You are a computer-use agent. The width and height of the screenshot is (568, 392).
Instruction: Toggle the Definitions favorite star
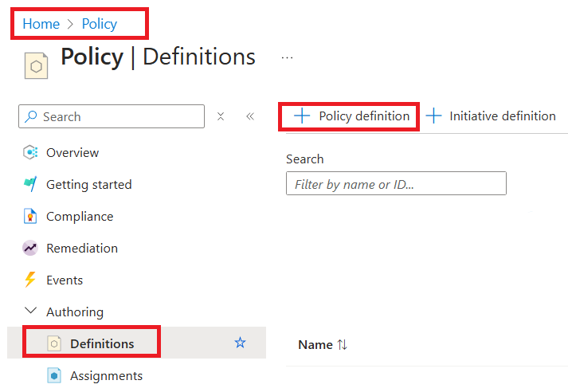(240, 343)
